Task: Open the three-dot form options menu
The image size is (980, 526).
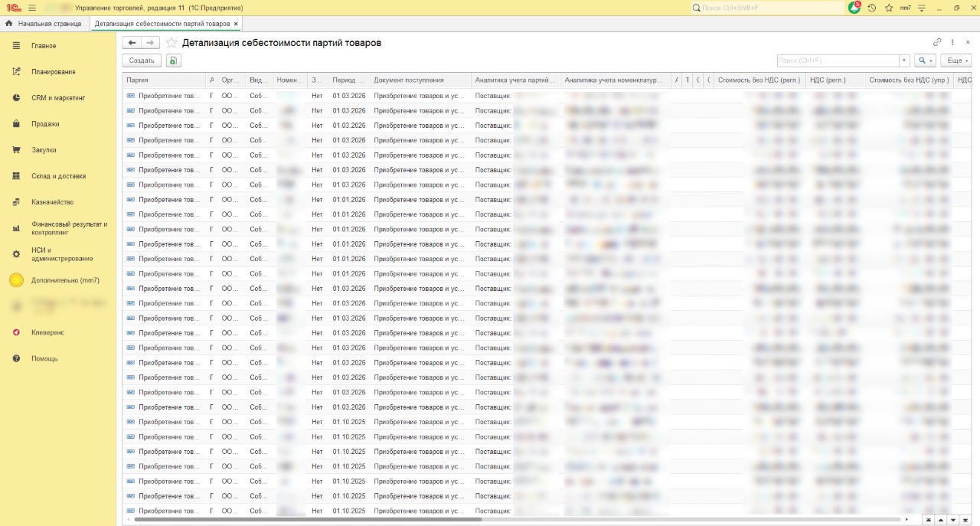Action: coord(952,43)
